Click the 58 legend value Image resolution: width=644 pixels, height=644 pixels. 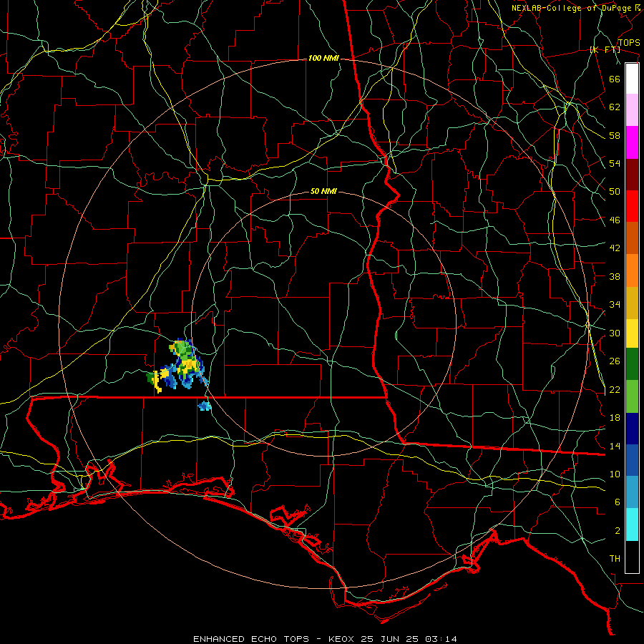(x=615, y=135)
